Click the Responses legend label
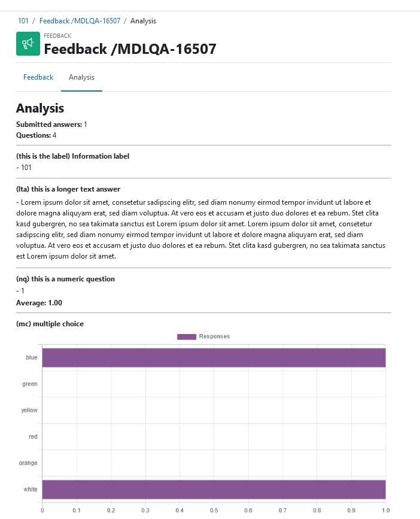The image size is (420, 519). [x=214, y=336]
